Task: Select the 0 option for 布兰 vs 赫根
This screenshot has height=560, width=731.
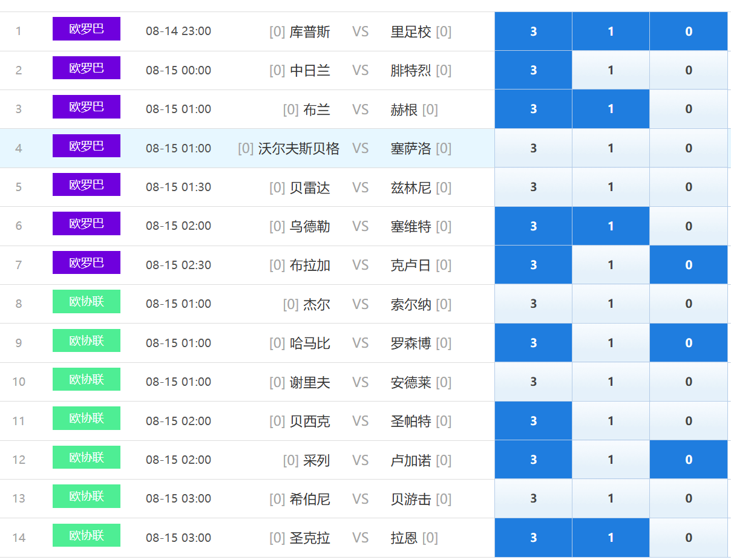Action: (x=689, y=109)
